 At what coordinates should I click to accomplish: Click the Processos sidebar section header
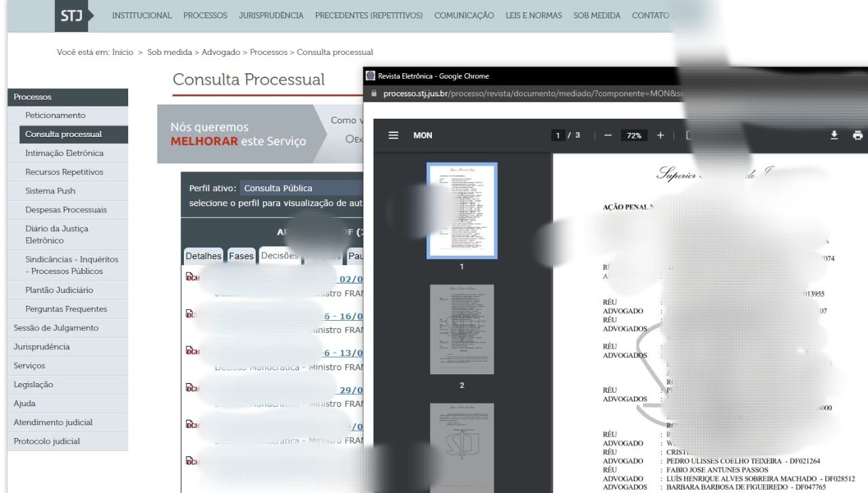point(68,97)
